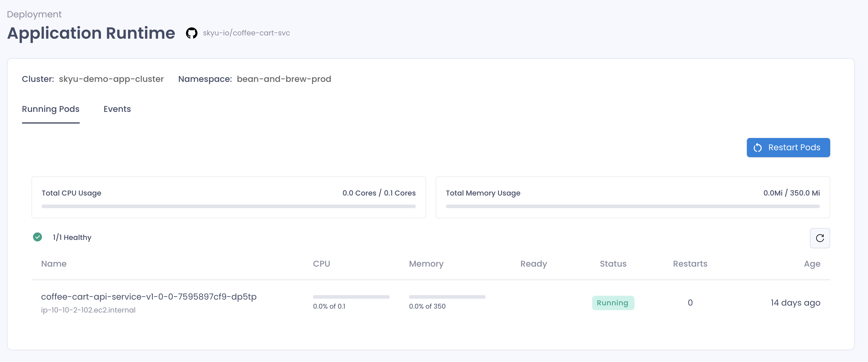Screen dimensions: 868x362
Task: Click the 0.0Mi / 350.0 Mi value
Action: click(792, 193)
